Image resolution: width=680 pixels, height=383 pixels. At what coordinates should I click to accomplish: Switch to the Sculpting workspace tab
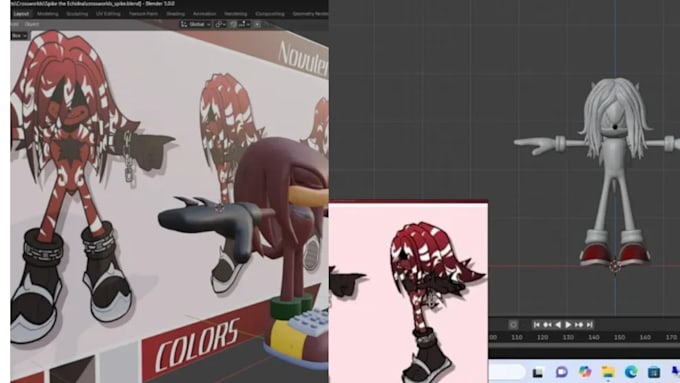(77, 14)
